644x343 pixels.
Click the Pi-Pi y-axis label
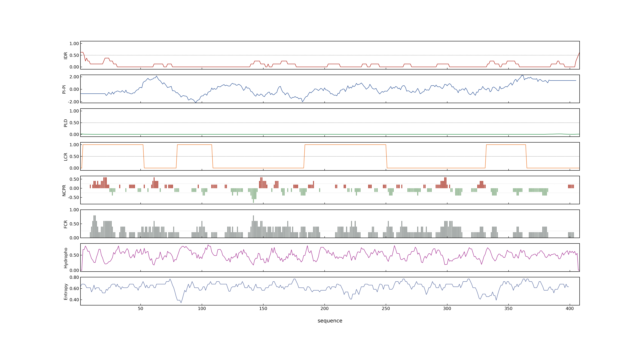pos(64,89)
